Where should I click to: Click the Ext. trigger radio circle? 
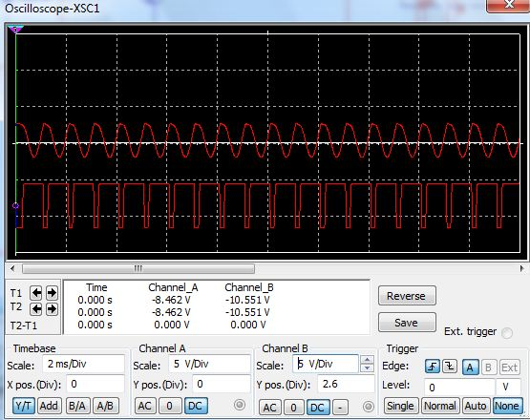point(507,333)
